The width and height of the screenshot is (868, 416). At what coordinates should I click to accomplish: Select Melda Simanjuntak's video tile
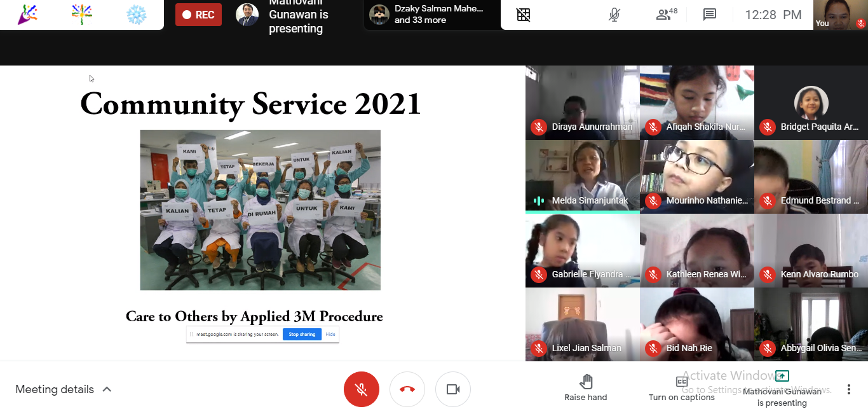tap(582, 176)
